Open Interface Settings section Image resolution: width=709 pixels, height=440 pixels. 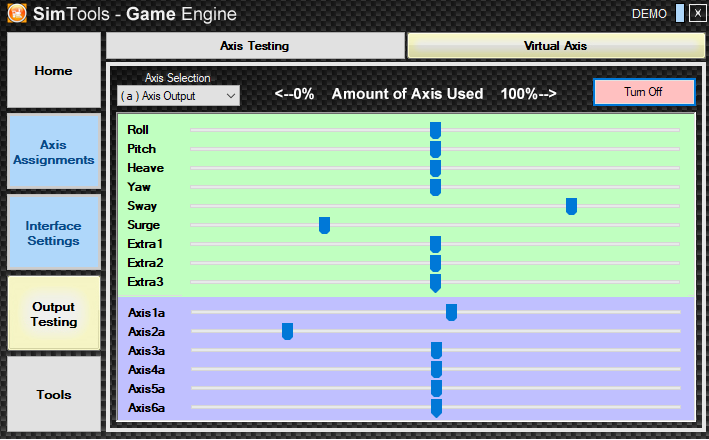54,233
